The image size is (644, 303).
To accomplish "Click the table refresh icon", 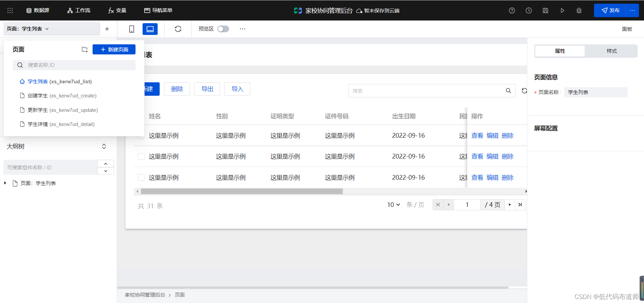I will [x=524, y=91].
